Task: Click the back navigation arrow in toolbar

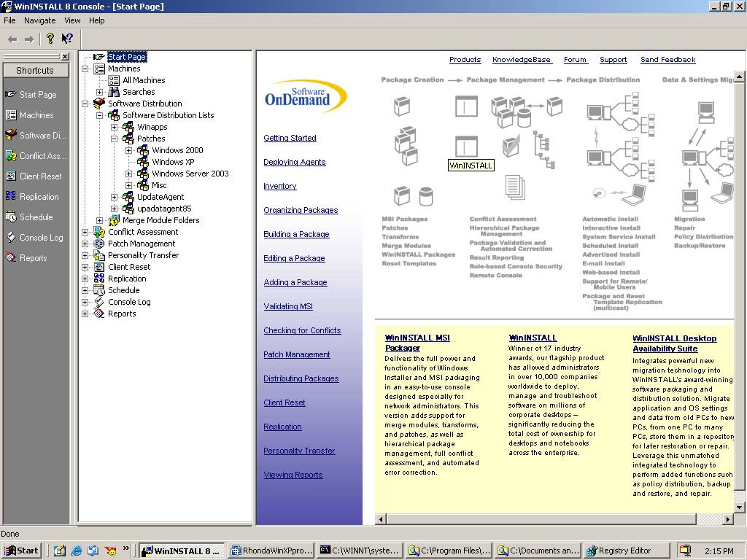Action: (13, 39)
